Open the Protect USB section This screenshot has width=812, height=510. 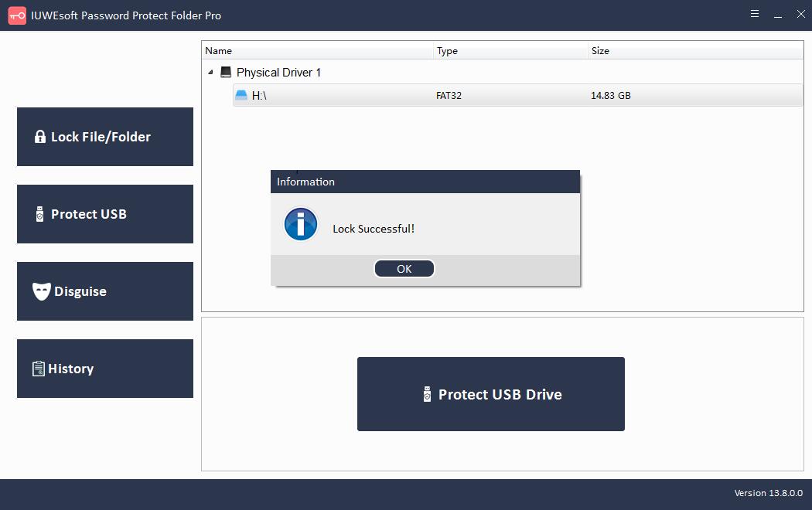[105, 214]
